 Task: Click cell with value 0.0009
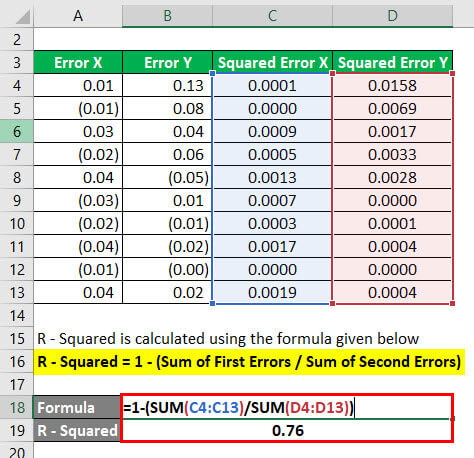click(272, 131)
